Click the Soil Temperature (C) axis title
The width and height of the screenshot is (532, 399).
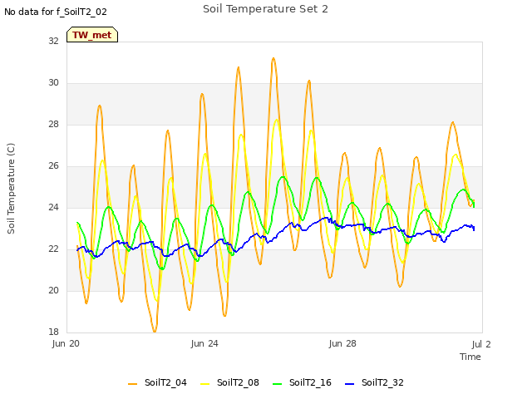11,189
